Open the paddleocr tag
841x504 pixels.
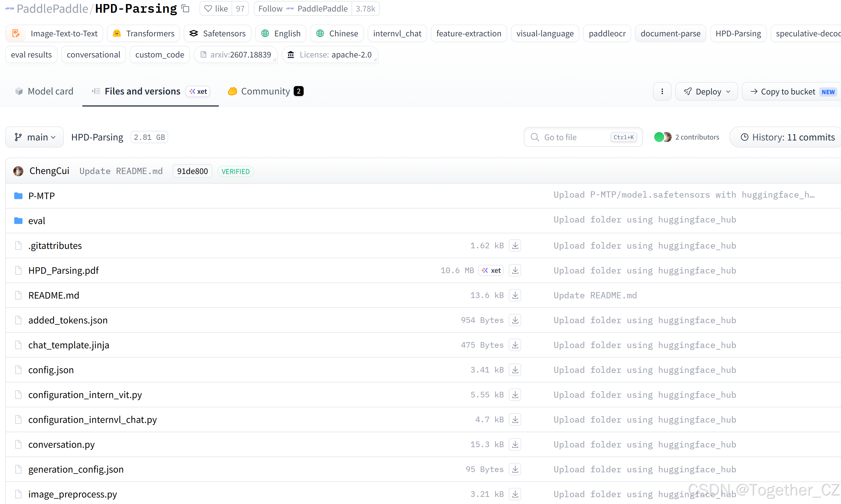click(607, 33)
